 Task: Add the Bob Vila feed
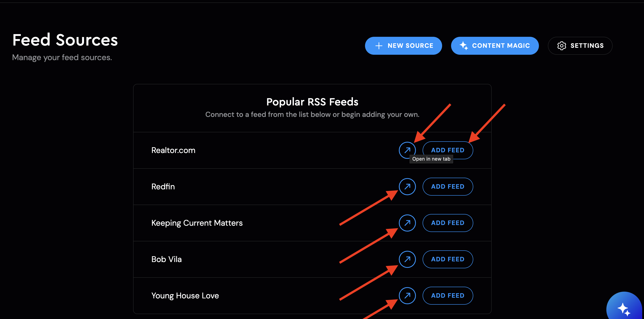pos(448,259)
